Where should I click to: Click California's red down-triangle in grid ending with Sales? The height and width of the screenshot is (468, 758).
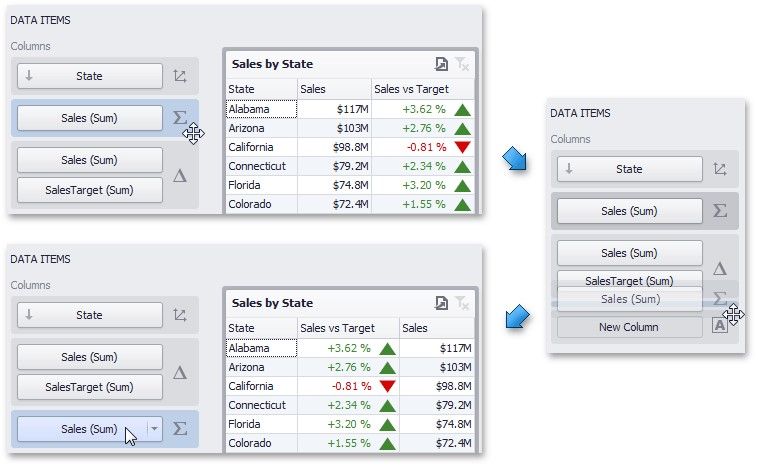click(x=388, y=386)
